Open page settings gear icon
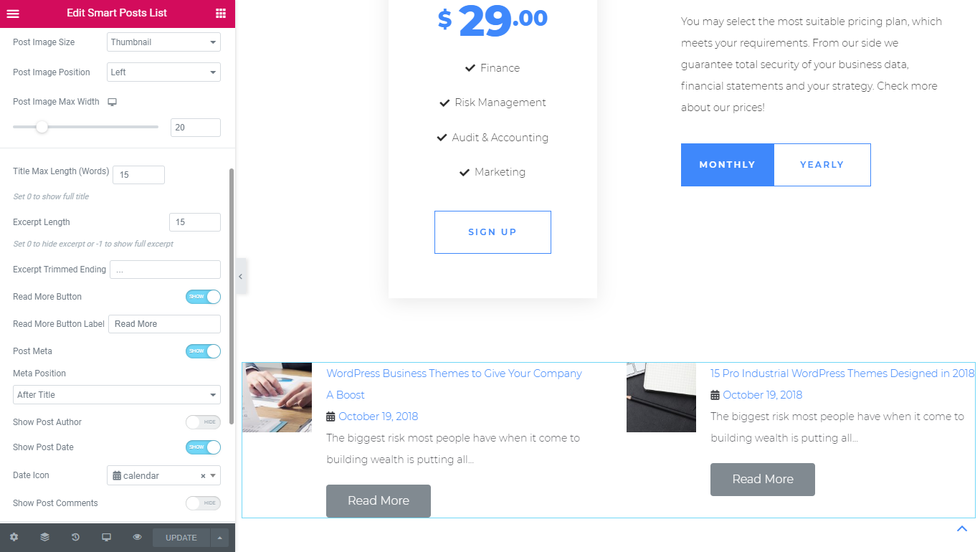Screen dimensions: 980x552 tap(14, 537)
